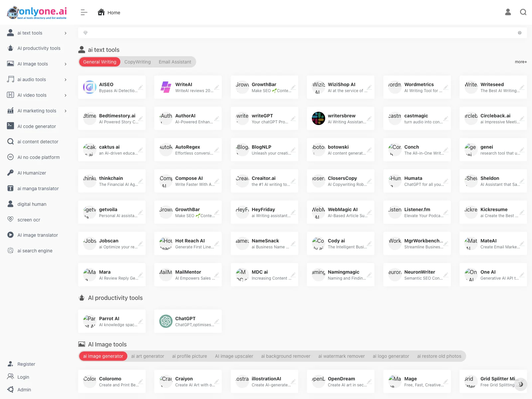Click the AI marketing tools chart icon

tap(11, 111)
